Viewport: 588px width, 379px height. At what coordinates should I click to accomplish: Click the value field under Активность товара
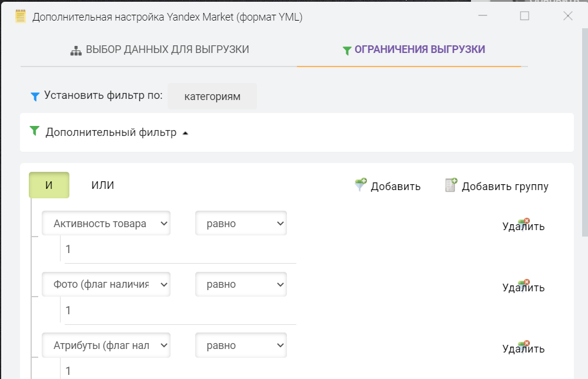pyautogui.click(x=179, y=250)
